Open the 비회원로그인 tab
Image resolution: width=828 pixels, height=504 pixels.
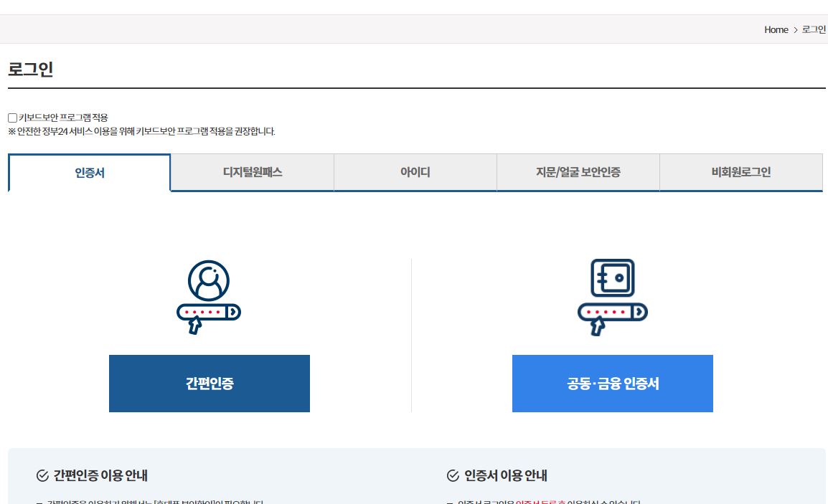(740, 172)
